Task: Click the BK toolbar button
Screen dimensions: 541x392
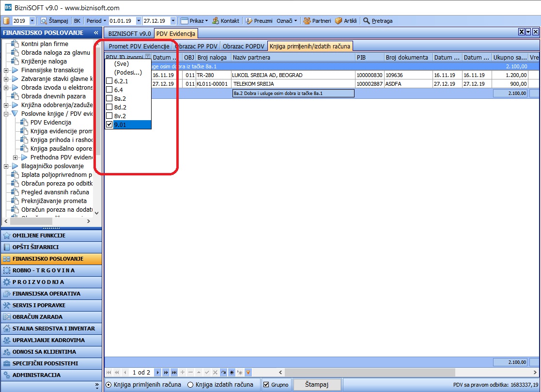Action: (x=77, y=21)
